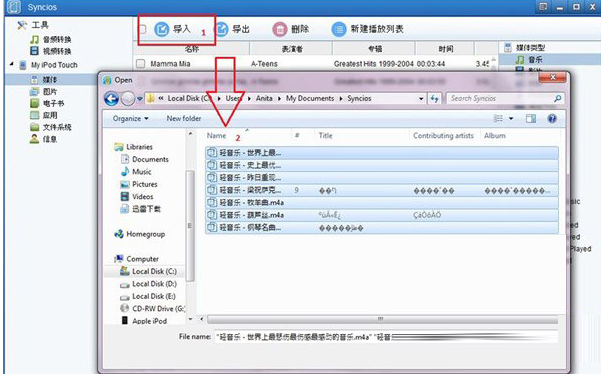The image size is (601, 375).
Task: Sort Syncios list by time (时间) column
Action: tap(445, 49)
